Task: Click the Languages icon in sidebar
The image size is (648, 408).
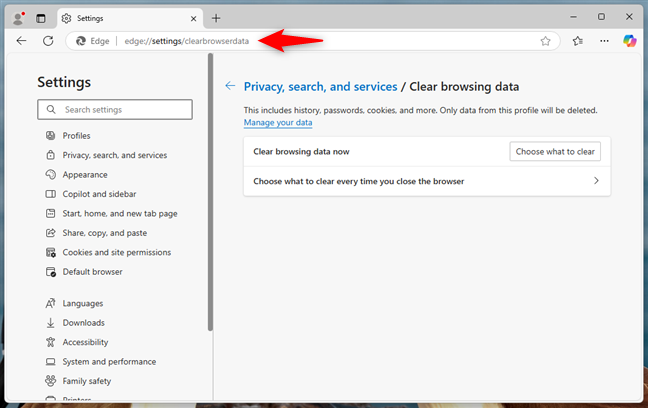Action: tap(50, 303)
